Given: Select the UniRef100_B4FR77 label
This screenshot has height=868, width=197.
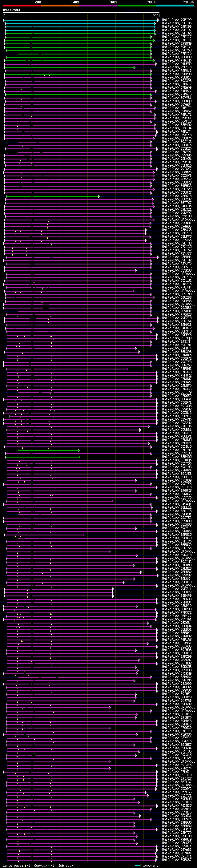Looking at the screenshot, I should click(177, 91).
